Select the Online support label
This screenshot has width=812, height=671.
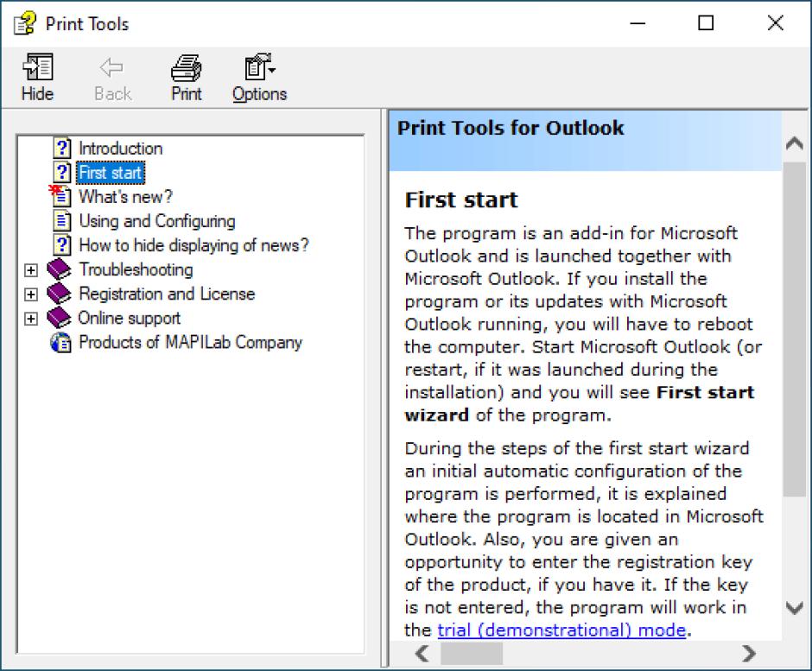pyautogui.click(x=130, y=318)
